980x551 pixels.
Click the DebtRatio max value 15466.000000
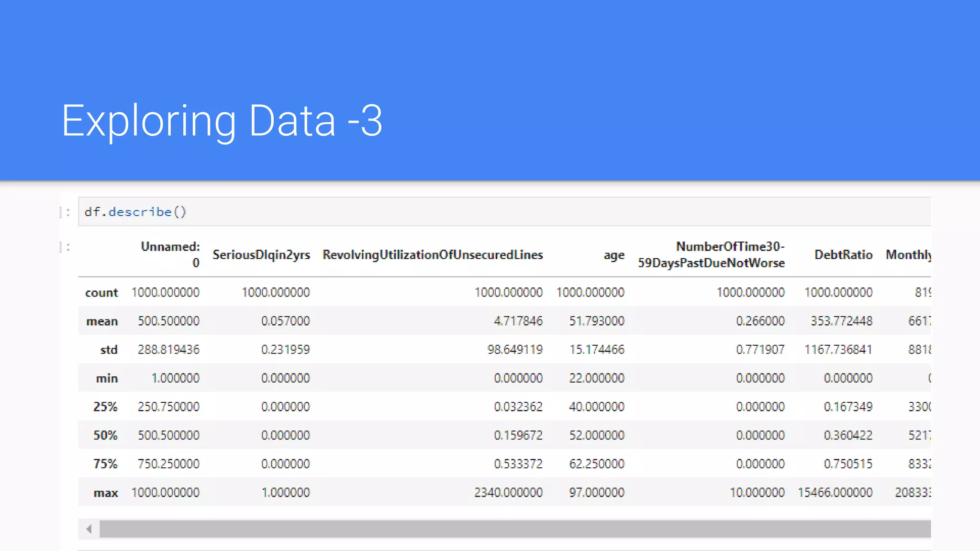(835, 492)
